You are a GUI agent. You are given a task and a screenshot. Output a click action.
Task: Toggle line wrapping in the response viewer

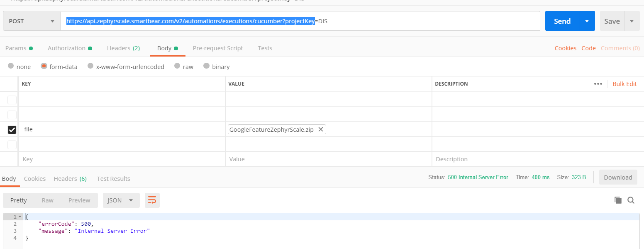pos(152,200)
